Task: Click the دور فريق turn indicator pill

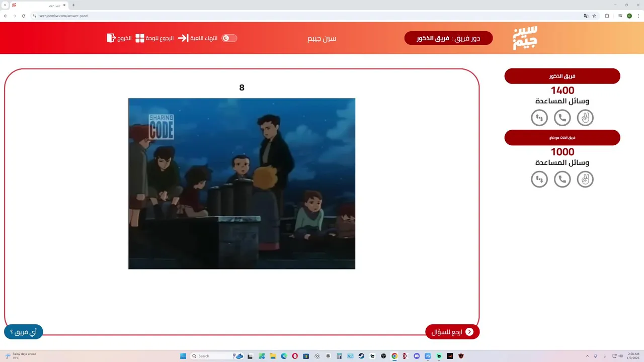Action: tap(448, 38)
